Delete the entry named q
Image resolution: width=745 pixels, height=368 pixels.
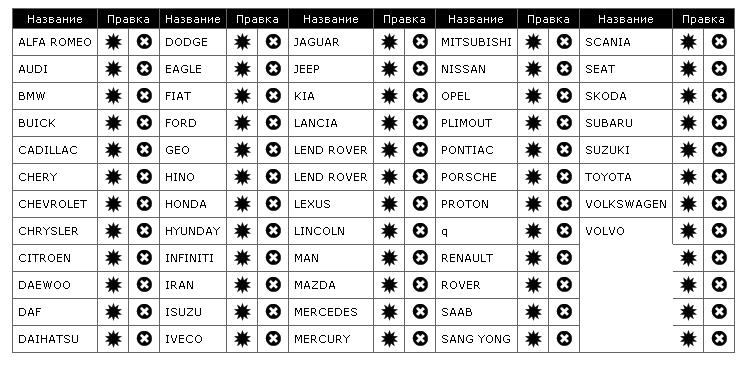click(564, 231)
